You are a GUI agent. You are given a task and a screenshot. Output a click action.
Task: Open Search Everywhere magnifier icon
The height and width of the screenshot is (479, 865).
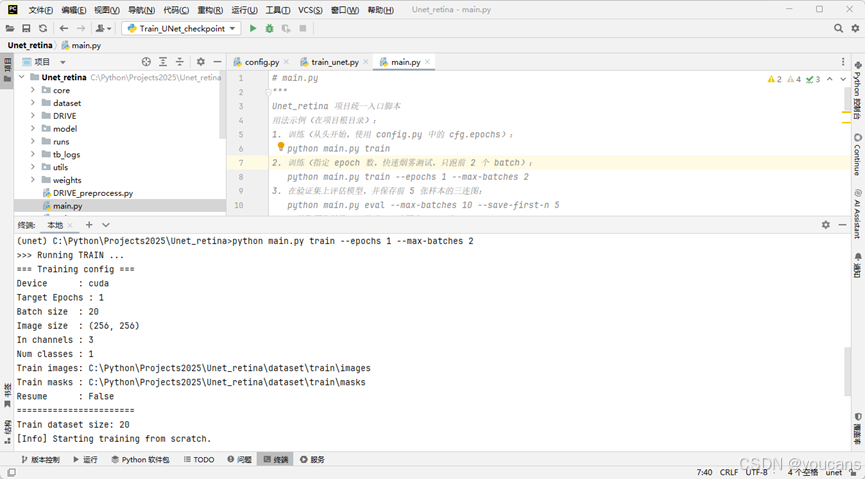[x=839, y=28]
